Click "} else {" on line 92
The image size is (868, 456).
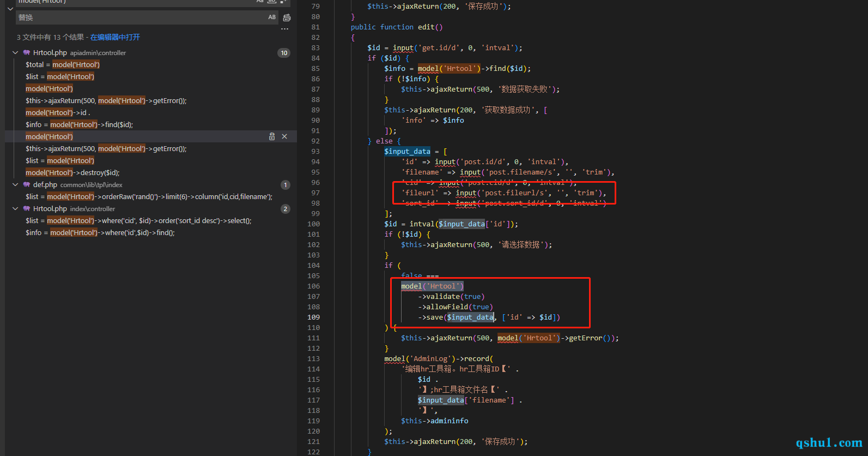pos(384,141)
